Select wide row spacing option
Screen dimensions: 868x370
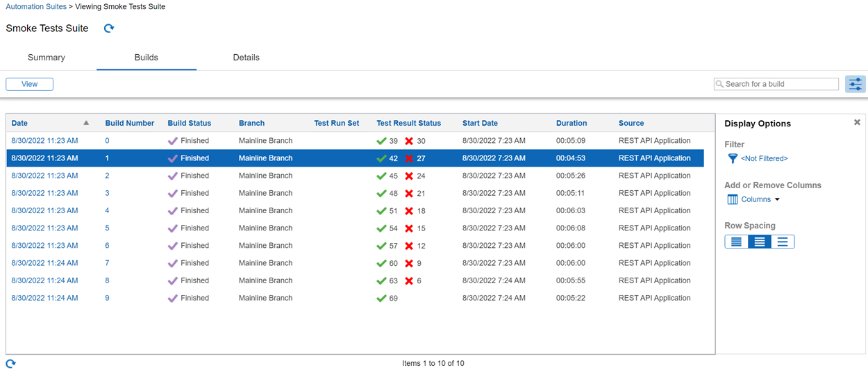(783, 242)
